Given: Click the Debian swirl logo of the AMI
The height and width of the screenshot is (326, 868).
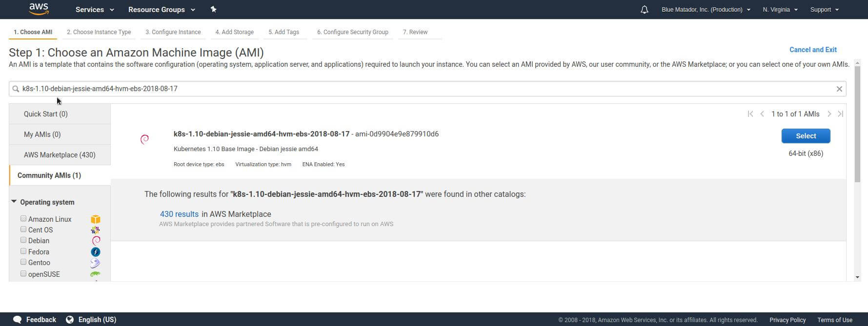Looking at the screenshot, I should 144,140.
